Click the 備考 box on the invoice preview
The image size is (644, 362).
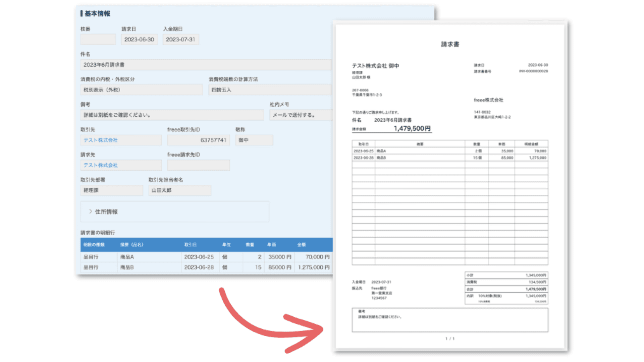click(450, 320)
